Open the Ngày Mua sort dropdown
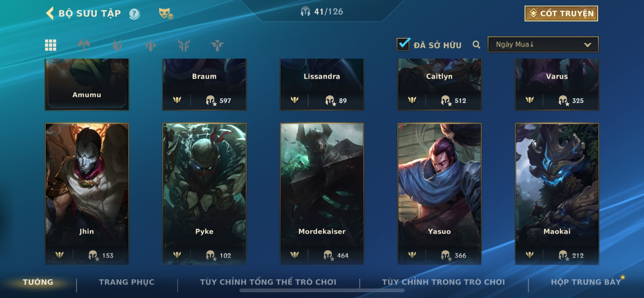The image size is (644, 298). [x=543, y=45]
